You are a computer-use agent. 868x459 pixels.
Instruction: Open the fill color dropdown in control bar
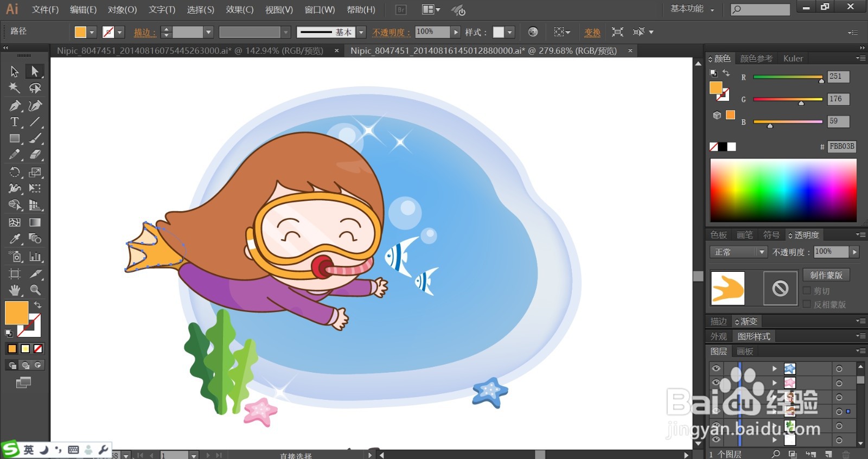click(92, 33)
